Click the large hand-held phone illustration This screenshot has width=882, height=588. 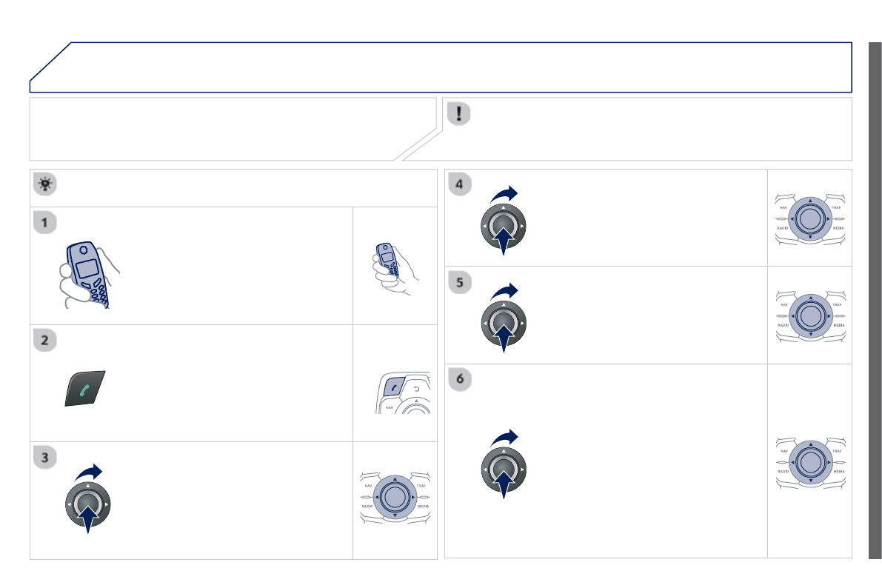click(87, 273)
